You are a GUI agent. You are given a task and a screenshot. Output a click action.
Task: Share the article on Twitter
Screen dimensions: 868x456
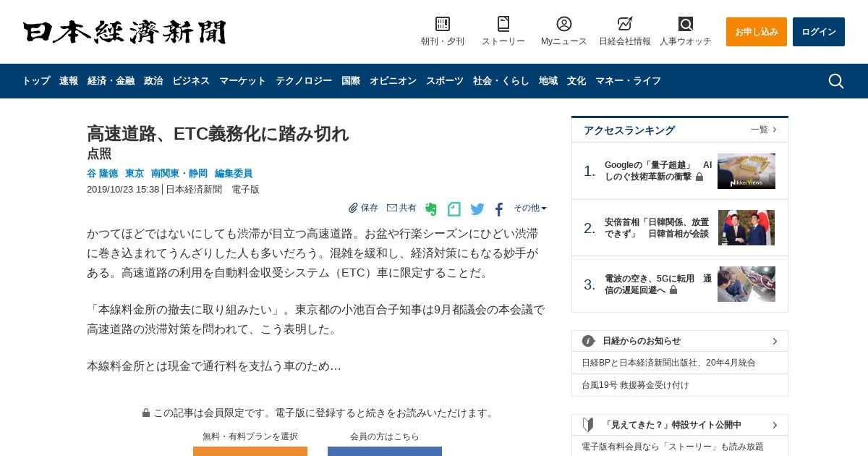coord(477,209)
